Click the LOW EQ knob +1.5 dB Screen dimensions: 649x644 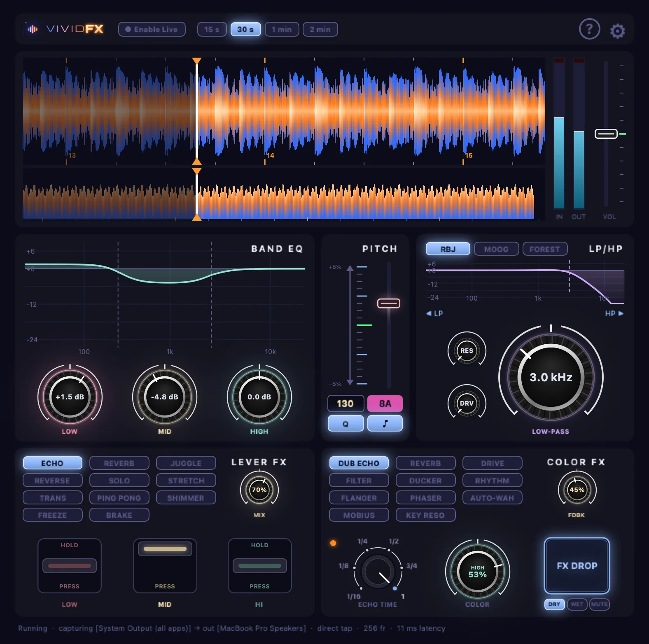coord(70,397)
